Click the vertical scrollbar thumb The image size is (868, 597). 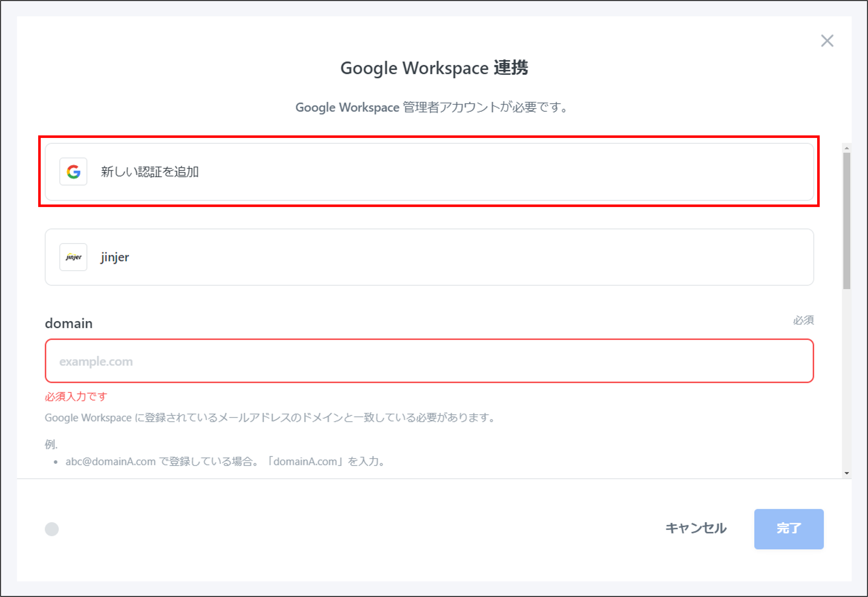pyautogui.click(x=847, y=221)
